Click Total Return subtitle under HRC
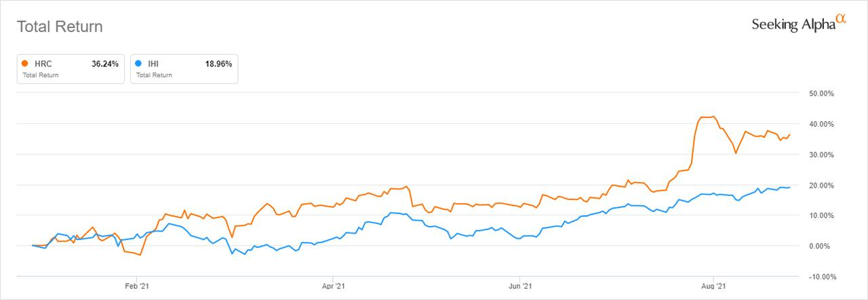The width and height of the screenshot is (868, 300). pos(40,75)
